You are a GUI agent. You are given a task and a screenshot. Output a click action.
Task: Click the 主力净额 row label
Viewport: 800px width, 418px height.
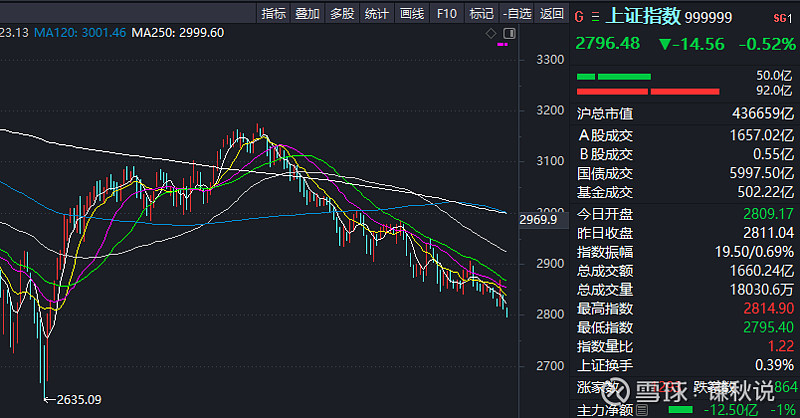click(605, 410)
